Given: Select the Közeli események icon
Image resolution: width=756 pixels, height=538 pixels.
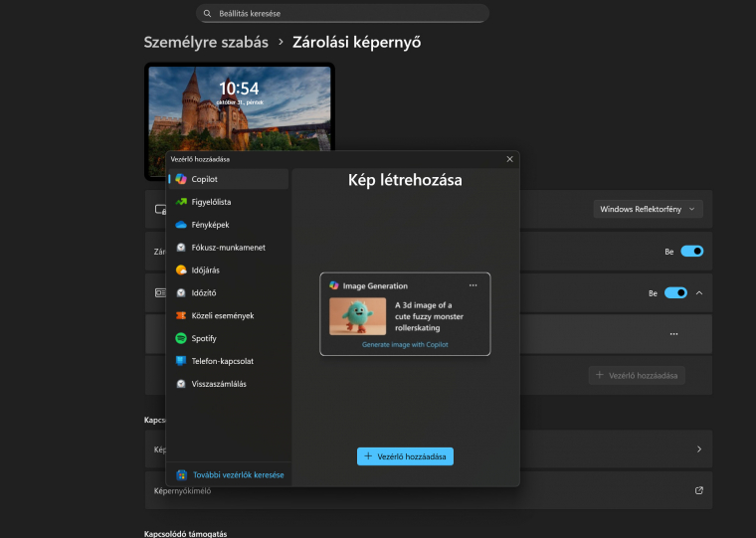Looking at the screenshot, I should 181,315.
